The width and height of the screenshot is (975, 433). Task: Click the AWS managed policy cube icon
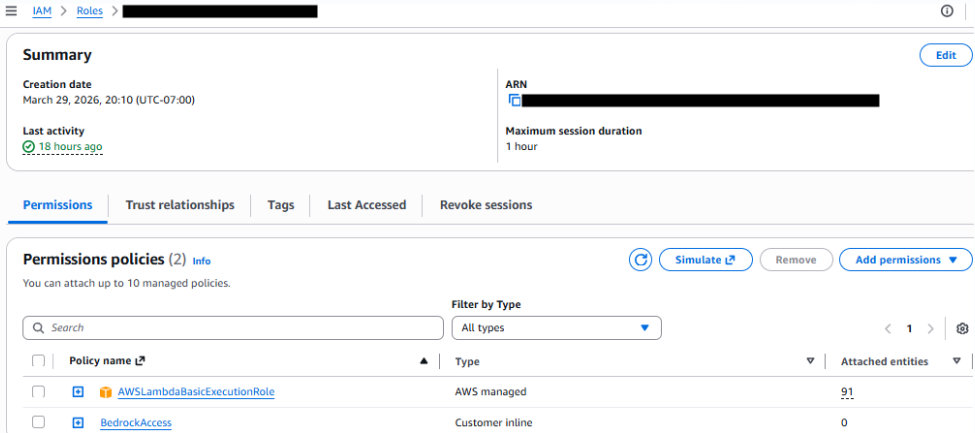point(106,392)
